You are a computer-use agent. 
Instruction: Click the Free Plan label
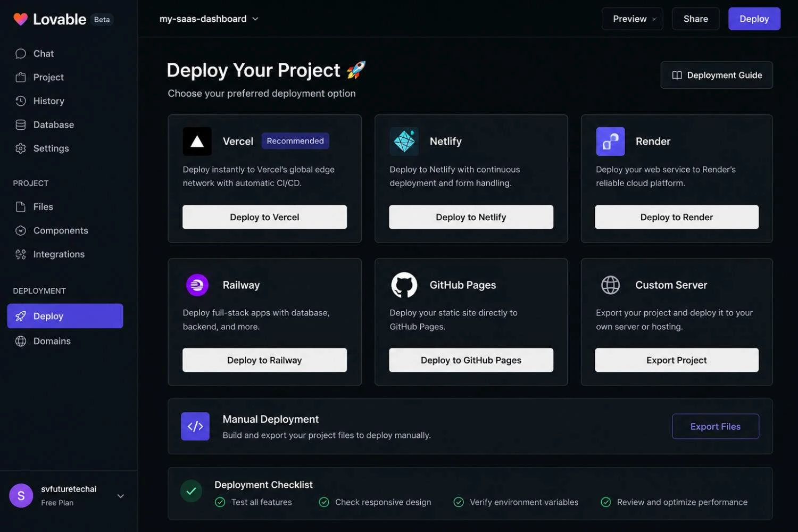point(57,503)
